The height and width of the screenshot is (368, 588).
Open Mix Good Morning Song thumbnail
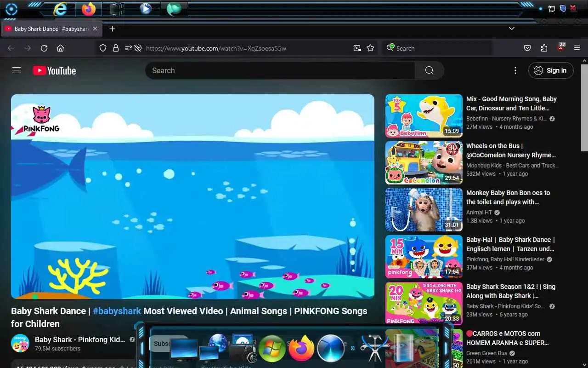coord(424,116)
